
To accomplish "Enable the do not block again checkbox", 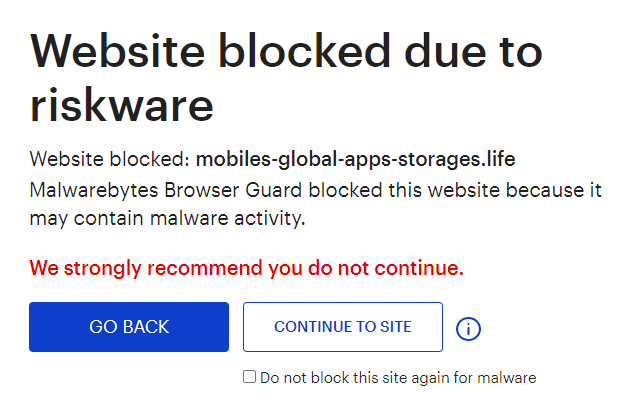I will pyautogui.click(x=250, y=377).
